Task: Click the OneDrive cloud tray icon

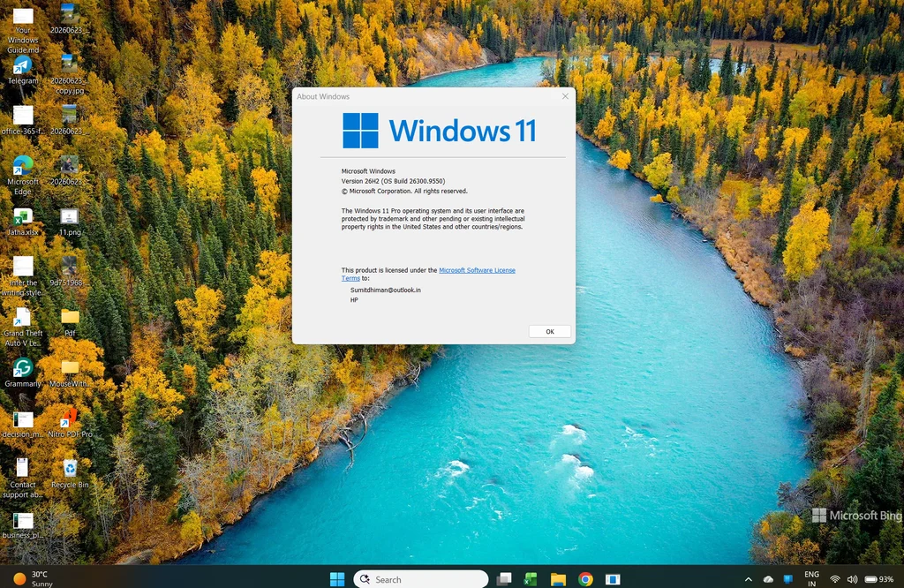Action: tap(768, 579)
